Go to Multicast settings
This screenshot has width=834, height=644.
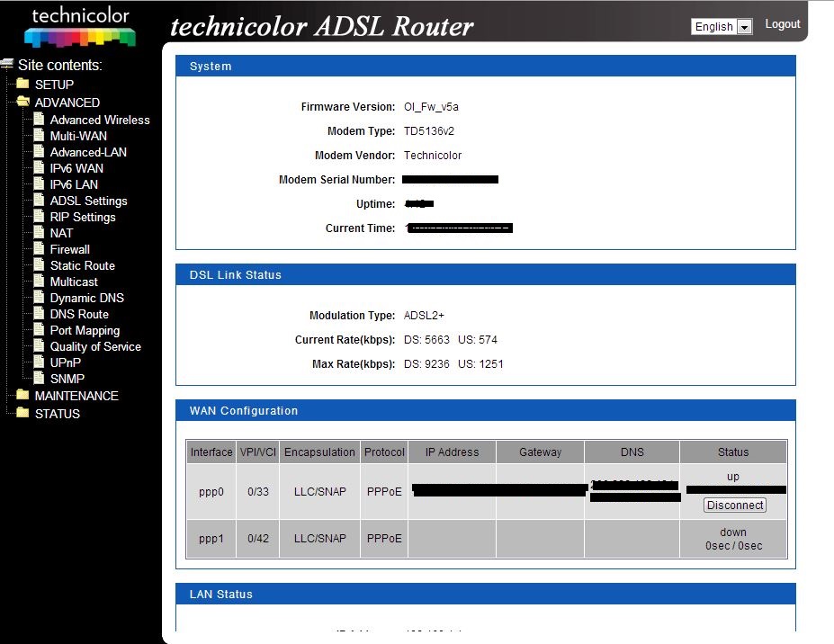[x=74, y=282]
